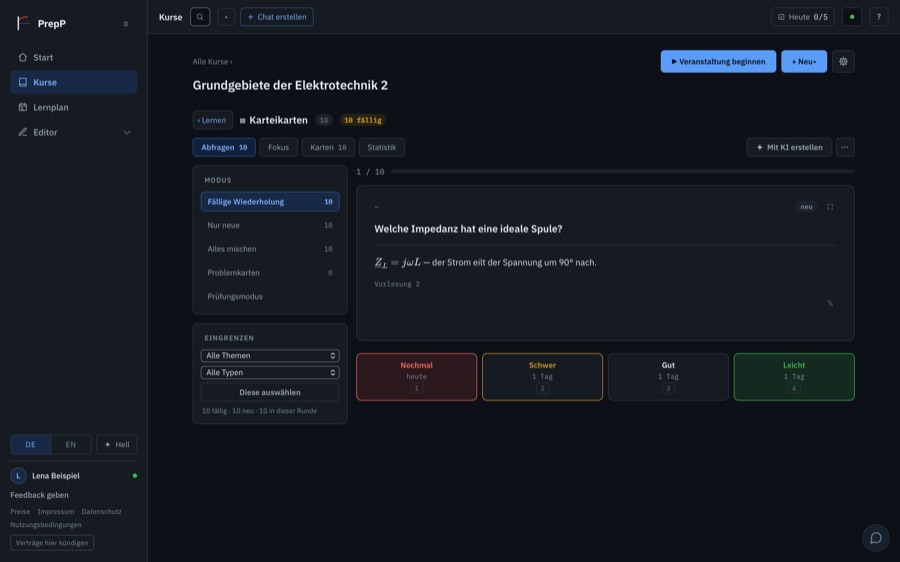Go back via Alle Kurse breadcrumb
Image resolution: width=900 pixels, height=562 pixels.
(211, 61)
